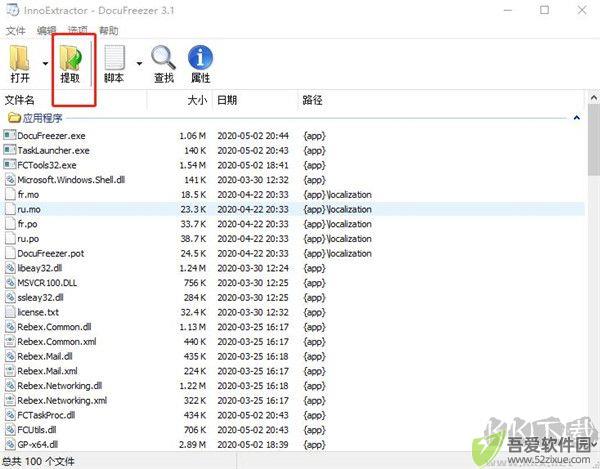Click the date 2020-03-30 12:24 of libeay32.dll

pyautogui.click(x=253, y=268)
